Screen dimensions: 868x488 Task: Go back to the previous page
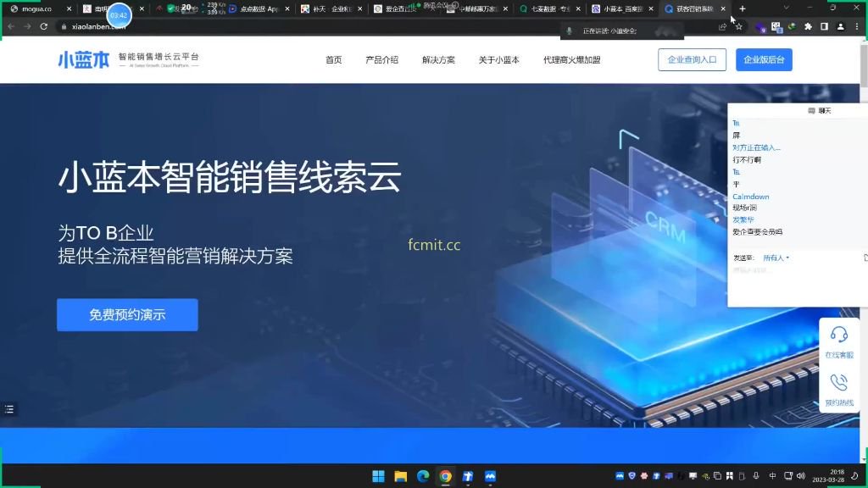(x=11, y=26)
